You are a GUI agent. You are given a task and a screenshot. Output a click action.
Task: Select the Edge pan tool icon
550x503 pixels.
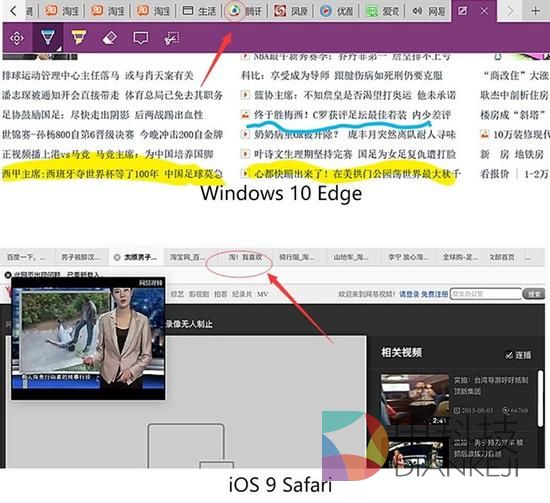(x=16, y=38)
